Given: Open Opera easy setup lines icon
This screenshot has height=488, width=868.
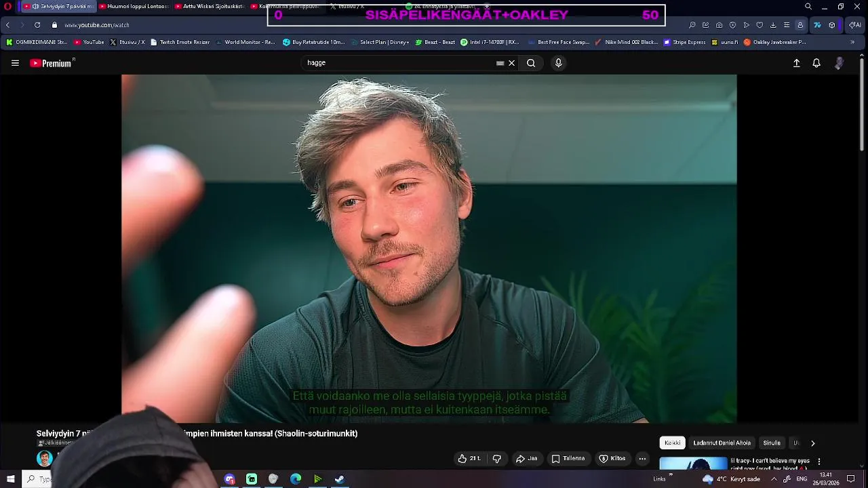Looking at the screenshot, I should pos(787,25).
